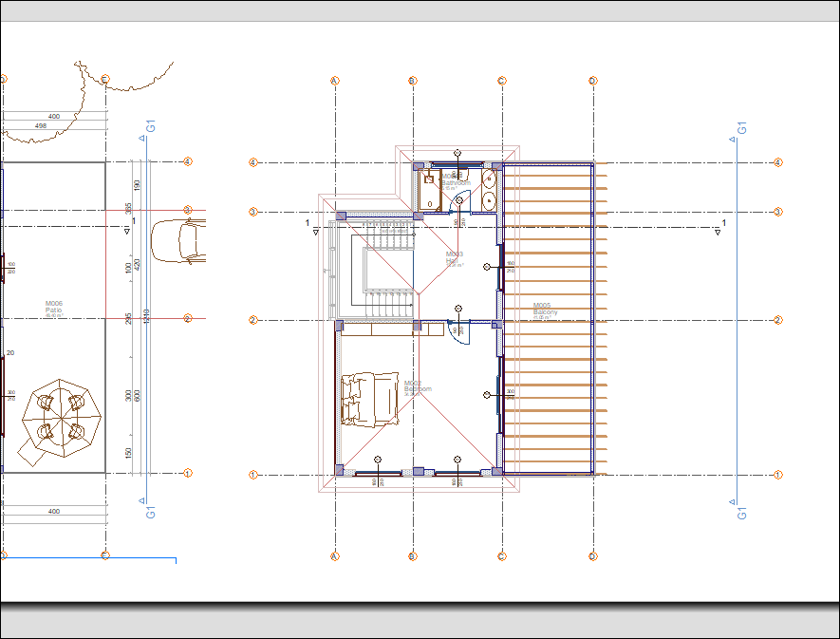Click grid bubble B at top of plan
Screen dimensions: 840x639
[413, 81]
